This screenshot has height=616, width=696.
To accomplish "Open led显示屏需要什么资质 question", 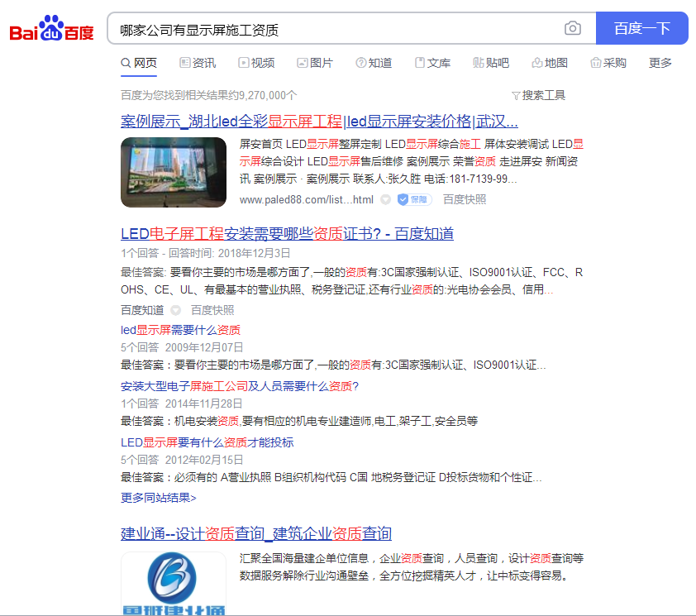I will 181,330.
